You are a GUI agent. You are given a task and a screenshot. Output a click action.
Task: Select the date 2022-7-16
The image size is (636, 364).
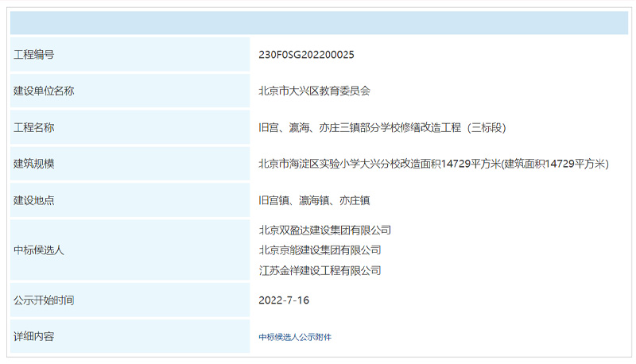pyautogui.click(x=284, y=300)
